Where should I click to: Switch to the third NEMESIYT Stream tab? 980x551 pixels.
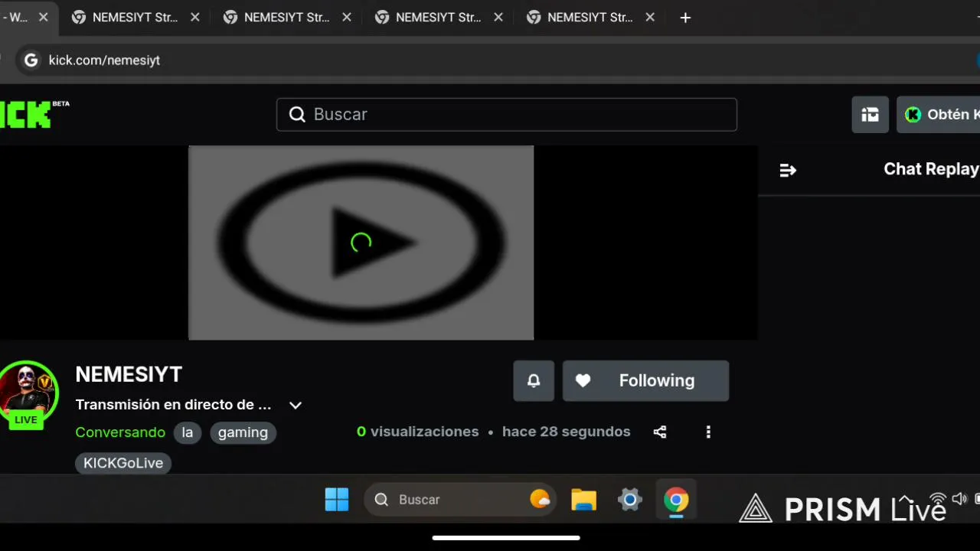point(438,18)
